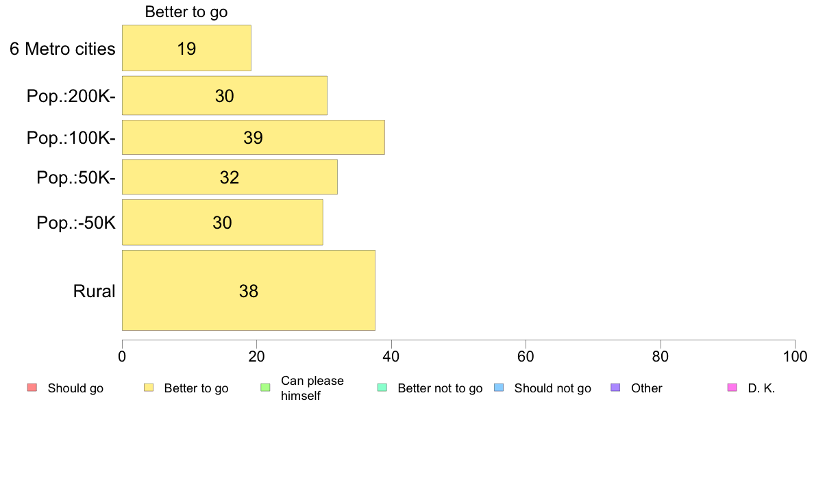The image size is (814, 504).
Task: Click the 40 tick on x-axis
Action: pyautogui.click(x=391, y=357)
